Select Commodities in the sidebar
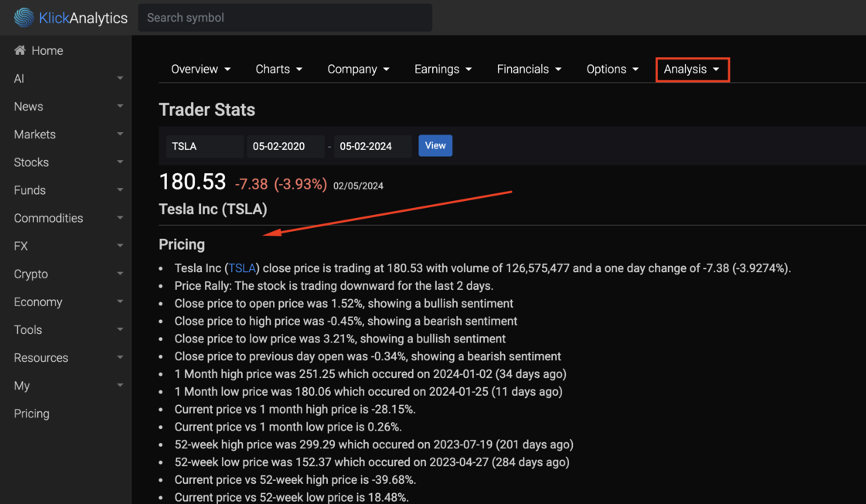Screen dimensions: 866x504 pos(49,218)
